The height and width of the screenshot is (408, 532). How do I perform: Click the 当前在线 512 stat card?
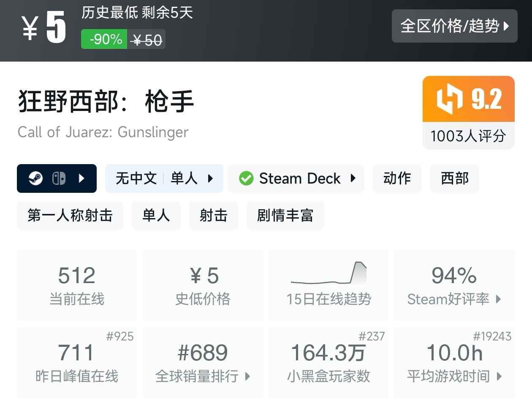(x=77, y=285)
